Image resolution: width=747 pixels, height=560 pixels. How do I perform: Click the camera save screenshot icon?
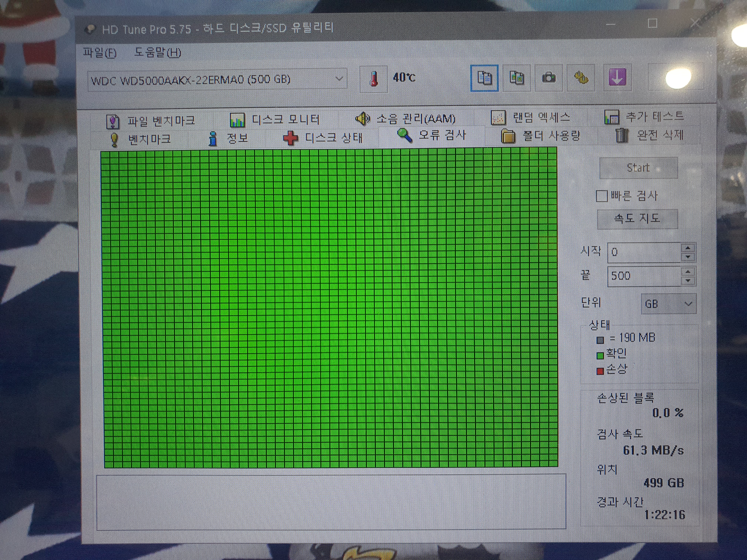[x=548, y=78]
